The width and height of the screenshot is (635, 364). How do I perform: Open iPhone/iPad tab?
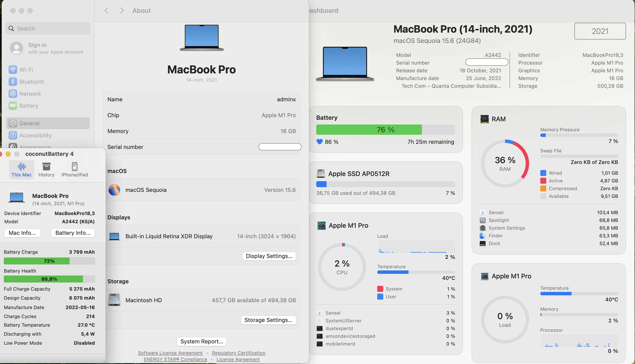point(75,170)
